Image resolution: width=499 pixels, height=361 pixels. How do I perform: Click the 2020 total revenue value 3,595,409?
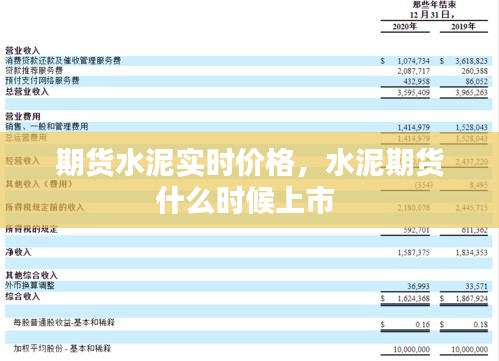pyautogui.click(x=413, y=92)
